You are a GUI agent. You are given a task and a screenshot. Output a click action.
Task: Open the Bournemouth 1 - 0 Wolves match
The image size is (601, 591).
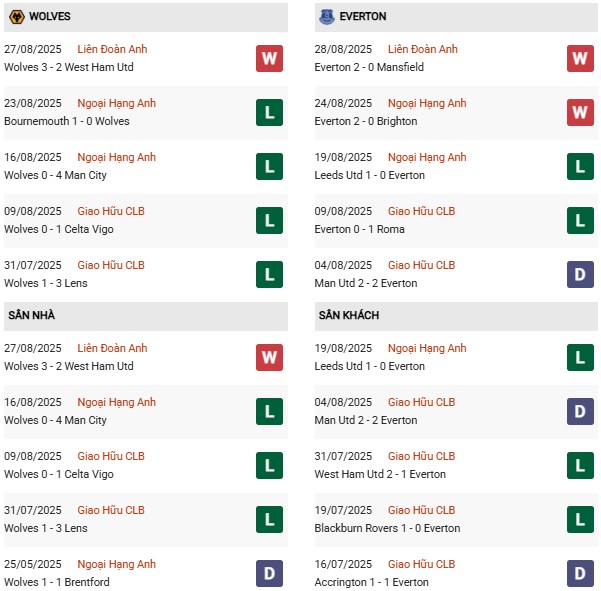[x=67, y=121]
